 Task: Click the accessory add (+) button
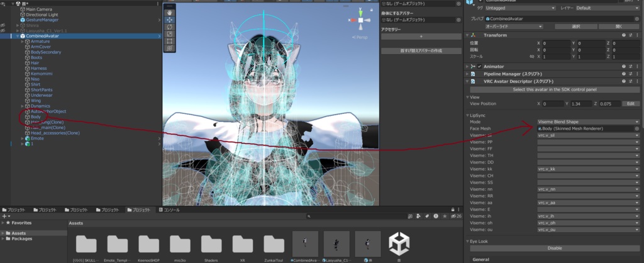click(x=421, y=36)
